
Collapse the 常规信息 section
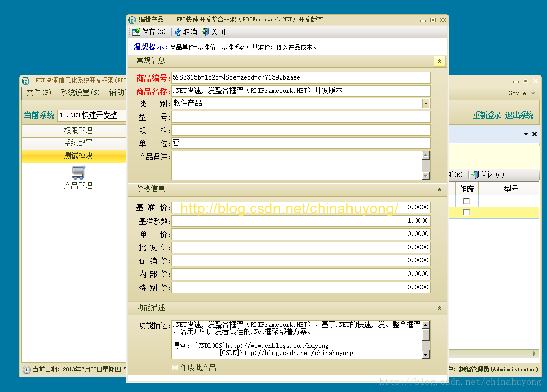(x=439, y=61)
